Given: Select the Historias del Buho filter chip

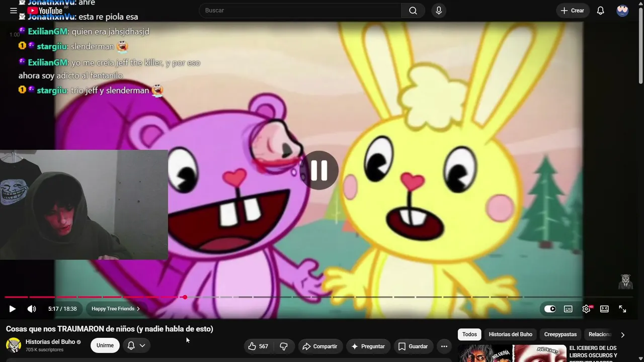Looking at the screenshot, I should pyautogui.click(x=511, y=334).
